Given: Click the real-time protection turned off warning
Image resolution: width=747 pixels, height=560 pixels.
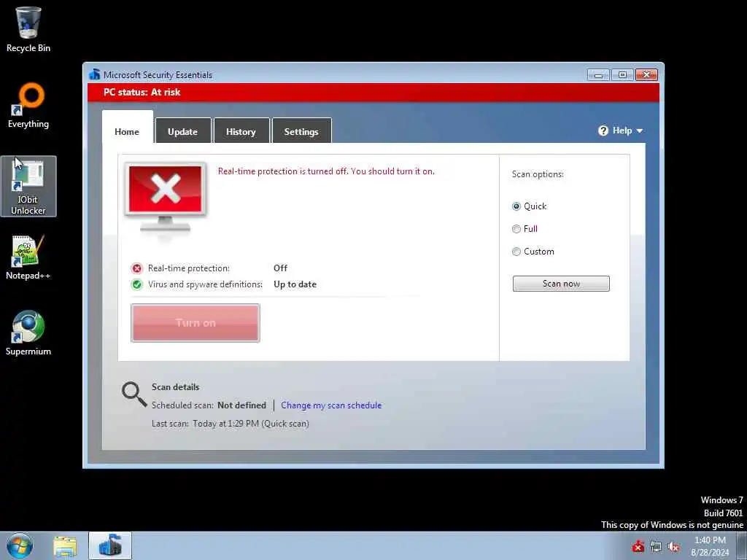Looking at the screenshot, I should tap(326, 171).
